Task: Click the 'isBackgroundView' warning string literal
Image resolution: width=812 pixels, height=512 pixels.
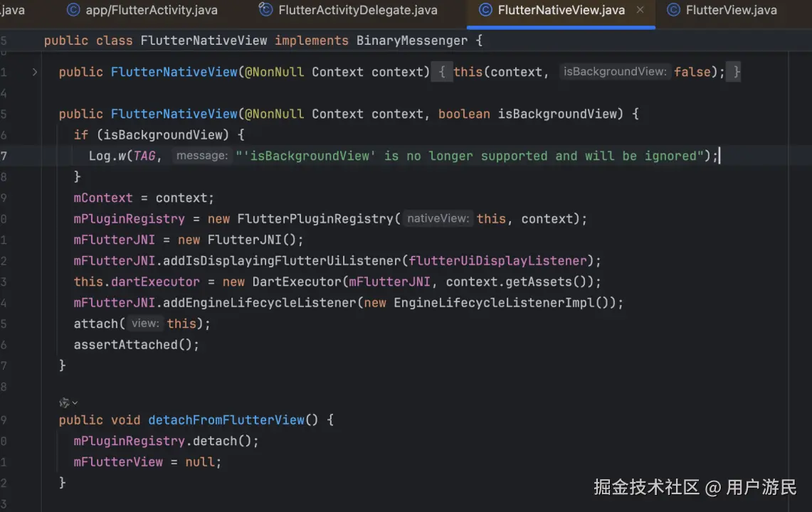Action: [470, 156]
